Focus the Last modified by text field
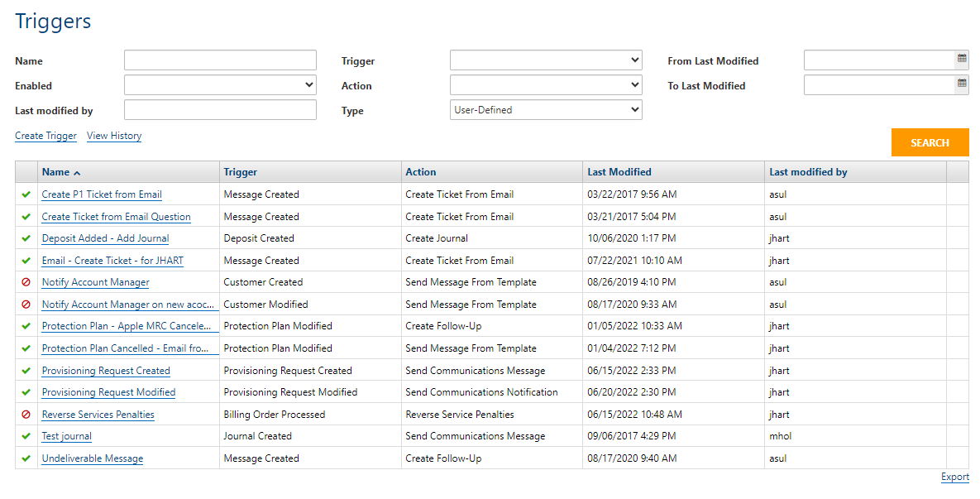The height and width of the screenshot is (499, 980). [x=220, y=110]
